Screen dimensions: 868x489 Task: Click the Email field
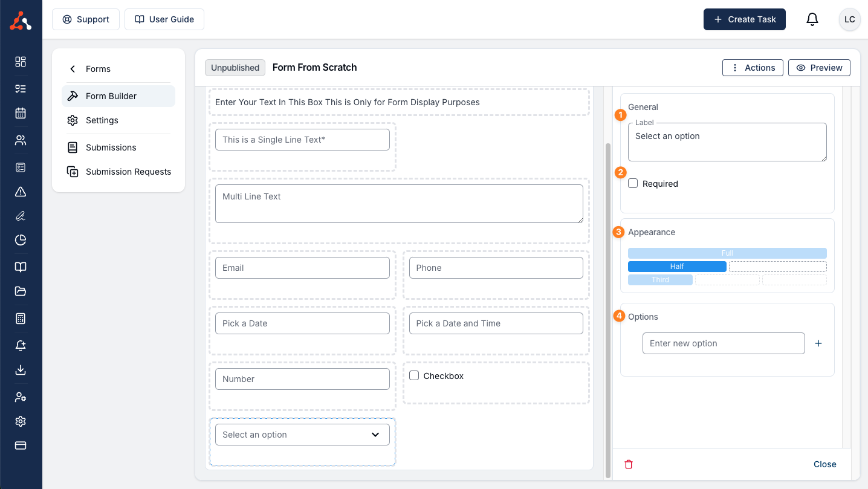pyautogui.click(x=302, y=268)
